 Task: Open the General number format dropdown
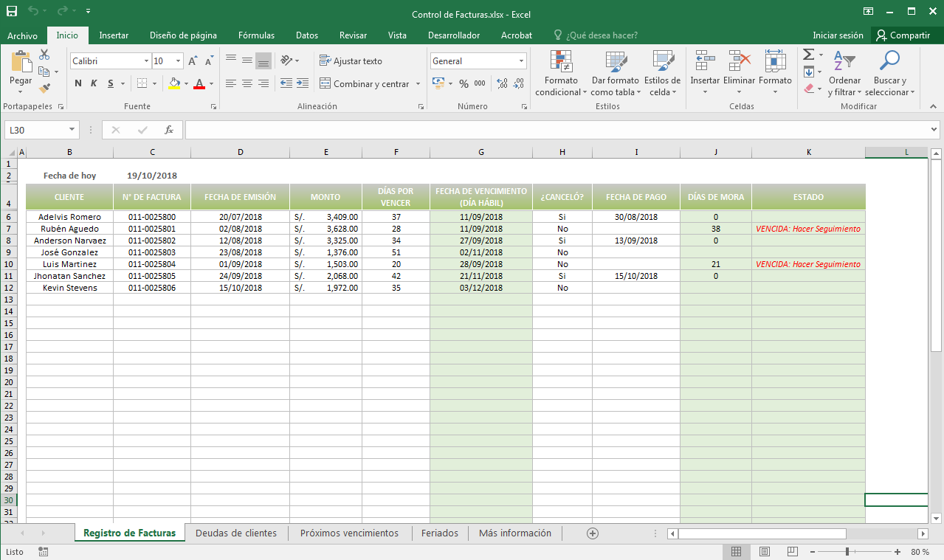(x=521, y=61)
